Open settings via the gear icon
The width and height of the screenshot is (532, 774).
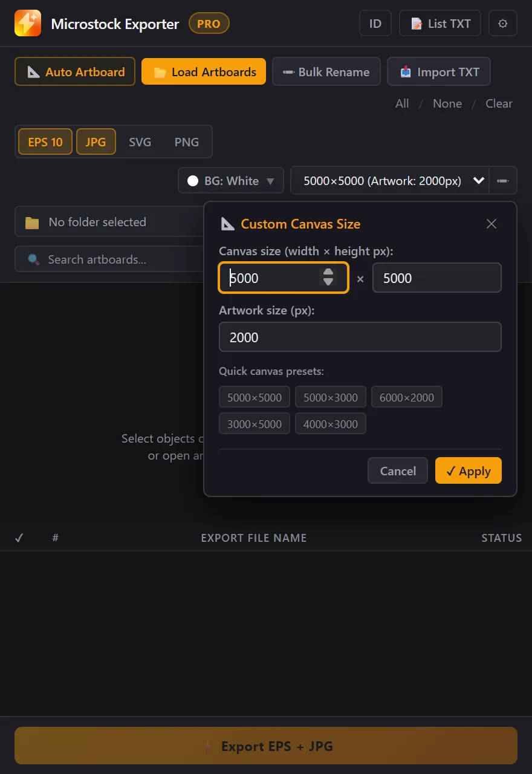click(x=503, y=24)
